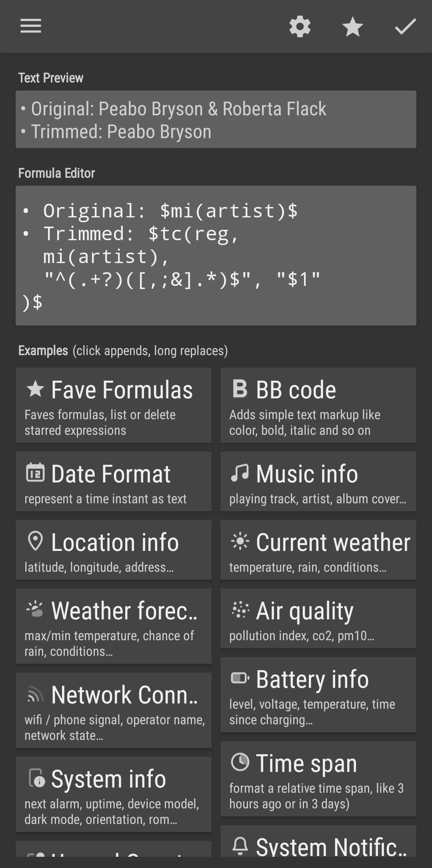Star this formula as favorite

point(353,27)
